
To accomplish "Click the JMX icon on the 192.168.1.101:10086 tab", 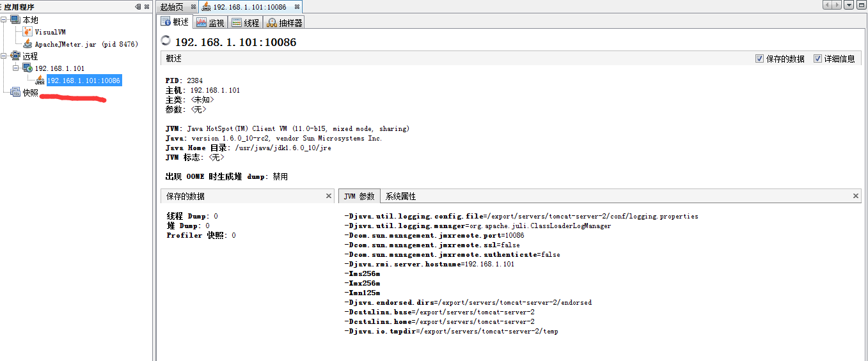I will coord(206,7).
